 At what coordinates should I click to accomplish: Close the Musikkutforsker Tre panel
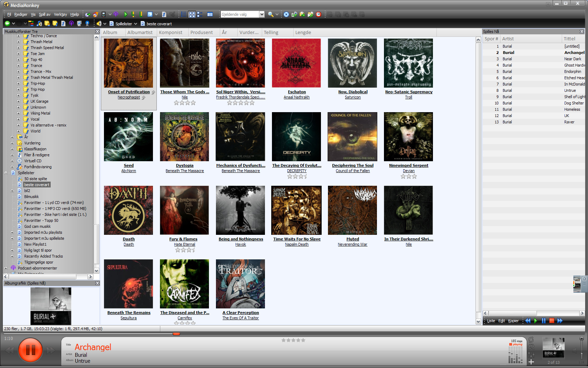pyautogui.click(x=97, y=32)
